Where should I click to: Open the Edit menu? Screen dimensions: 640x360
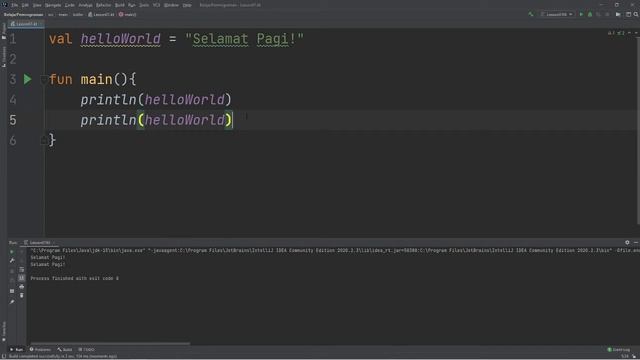pos(25,5)
